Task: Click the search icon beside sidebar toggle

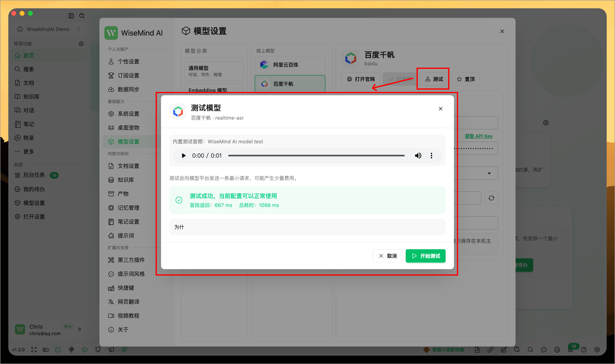Action: pos(82,16)
